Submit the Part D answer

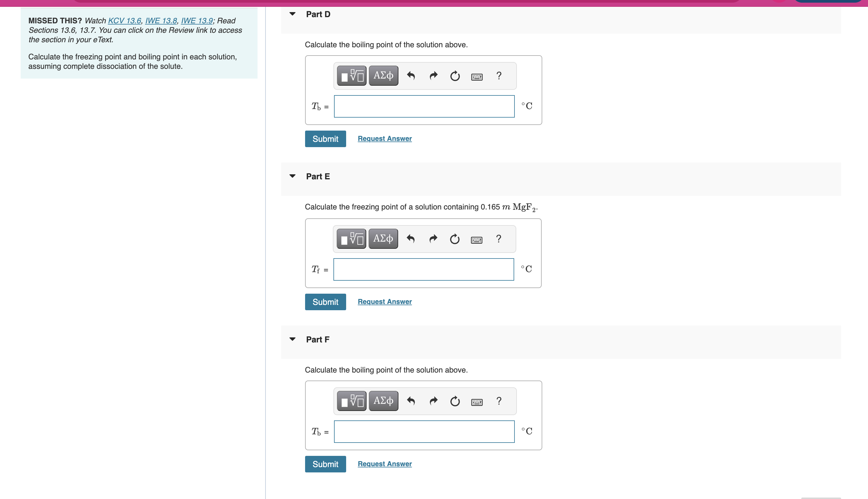[325, 139]
